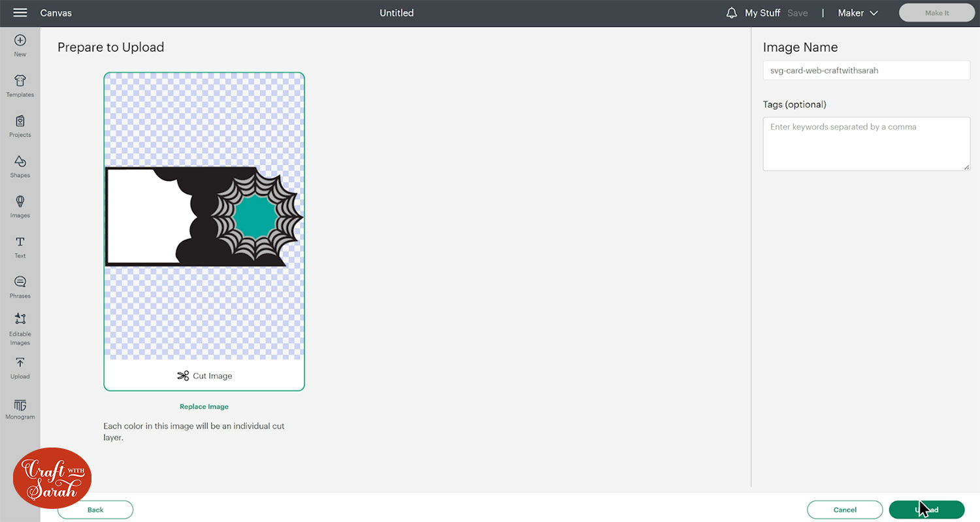Select the Text tool

click(x=20, y=248)
